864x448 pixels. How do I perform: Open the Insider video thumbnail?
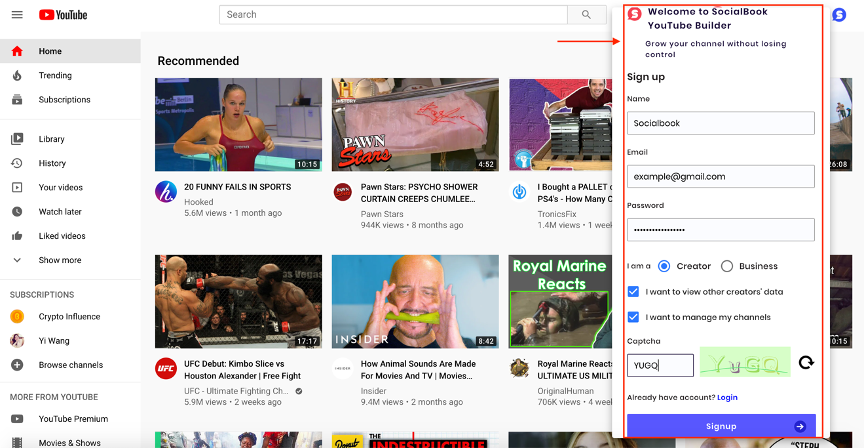(415, 301)
